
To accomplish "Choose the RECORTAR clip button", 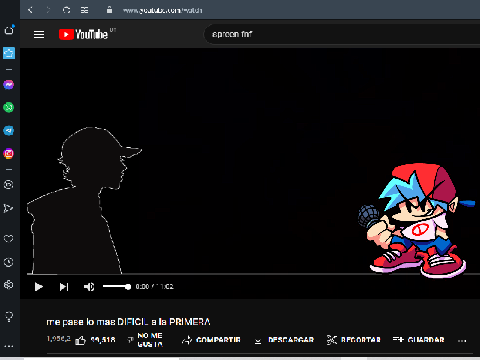I will (353, 340).
